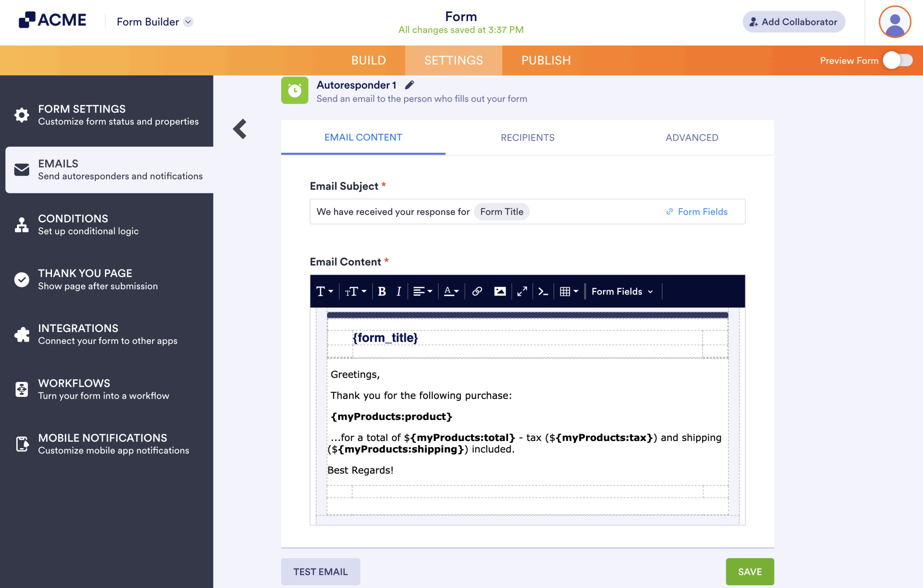The image size is (923, 588).
Task: Open the font color dropdown
Action: click(x=451, y=291)
